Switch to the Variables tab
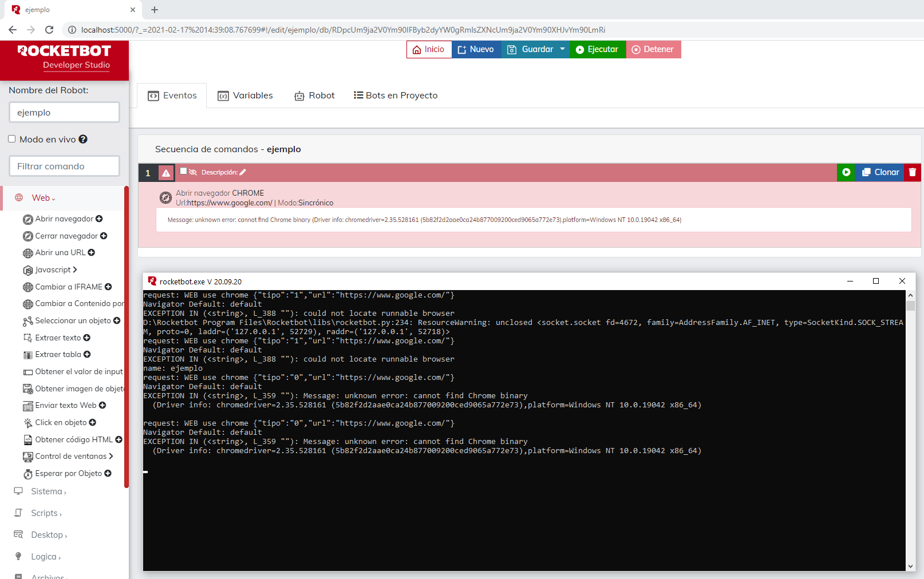 (246, 96)
